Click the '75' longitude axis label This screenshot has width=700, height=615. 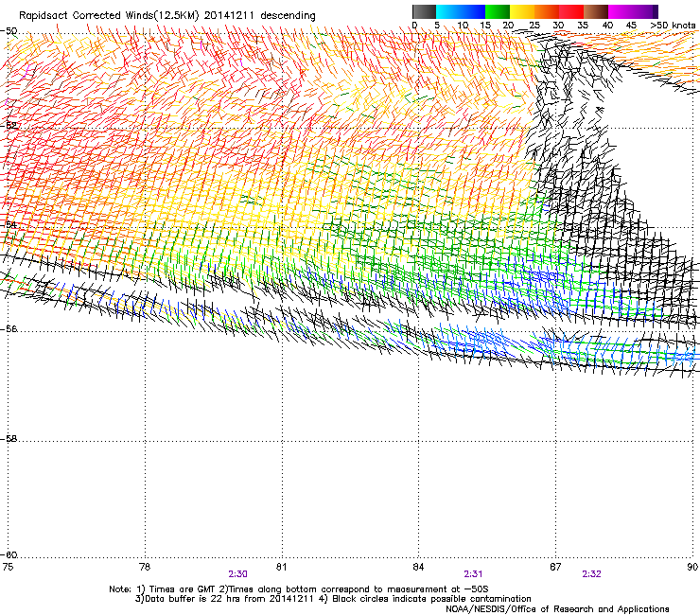(8, 567)
